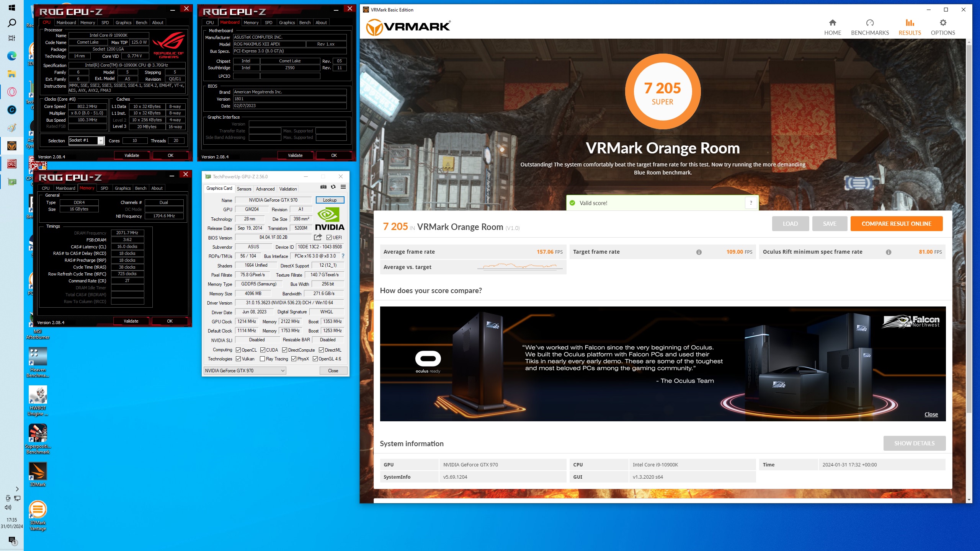Open notification center icon on taskbar

coord(12,540)
